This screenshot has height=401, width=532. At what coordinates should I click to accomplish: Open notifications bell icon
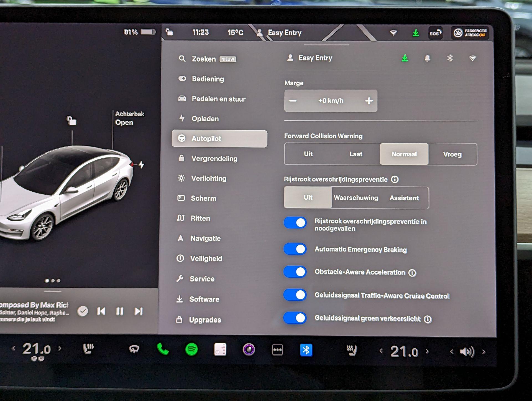[427, 58]
